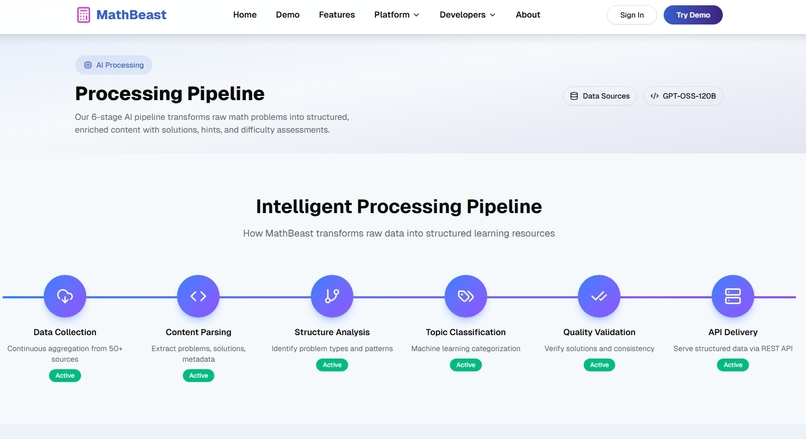Expand the Developers dropdown menu
The height and width of the screenshot is (439, 806).
tap(467, 15)
